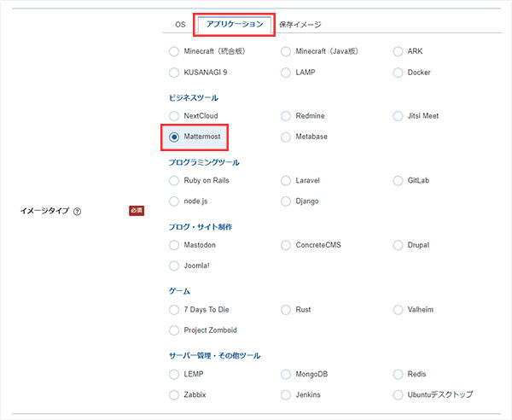The width and height of the screenshot is (512, 420).
Task: Select the Redis radio button
Action: coord(398,374)
